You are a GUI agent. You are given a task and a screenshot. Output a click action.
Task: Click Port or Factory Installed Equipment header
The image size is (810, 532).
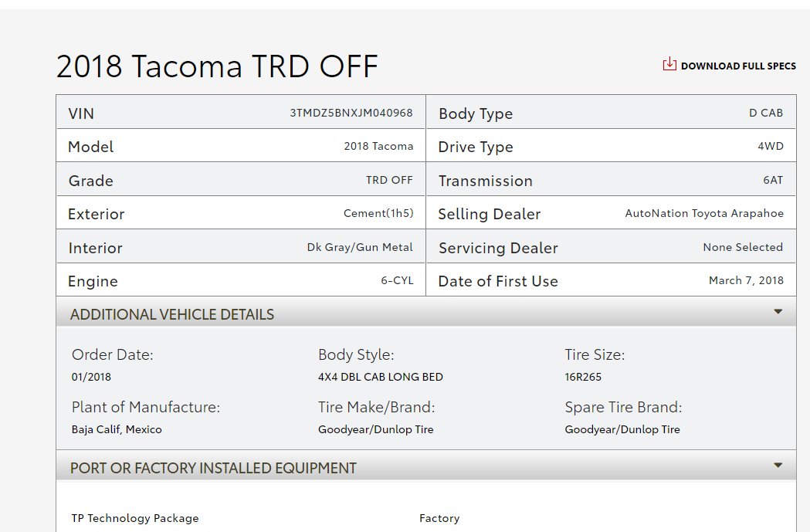pyautogui.click(x=213, y=468)
